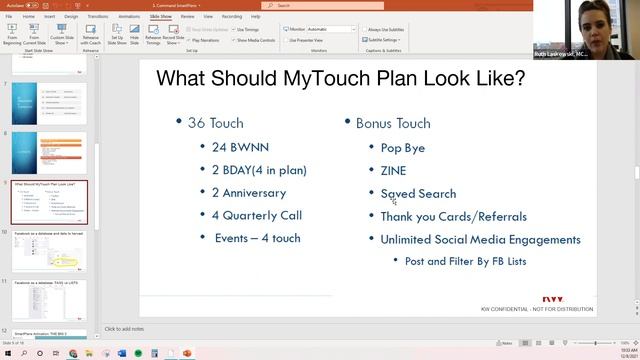Viewport: 640px width, 360px height.
Task: Switch to the Design tab
Action: pos(71,17)
